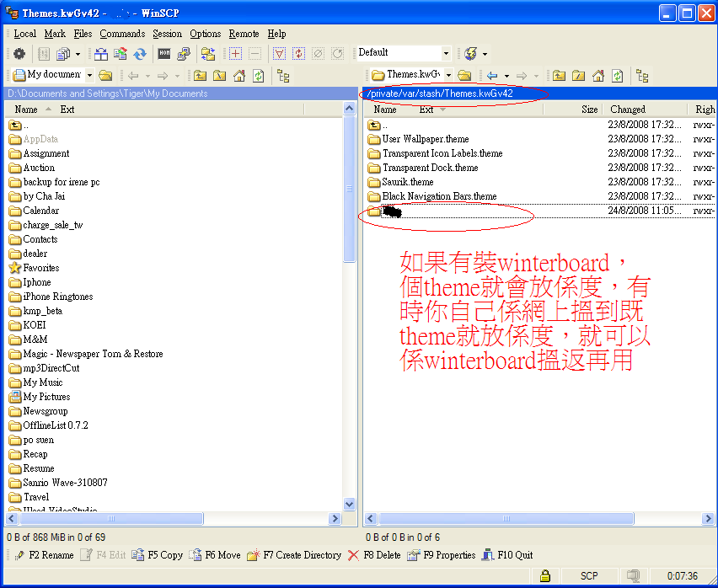Open the Session menu

click(167, 34)
